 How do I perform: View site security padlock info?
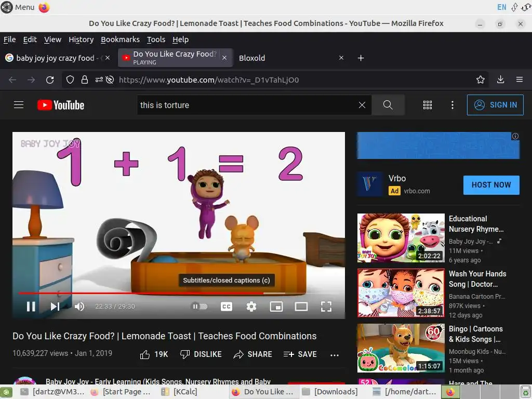pos(85,79)
